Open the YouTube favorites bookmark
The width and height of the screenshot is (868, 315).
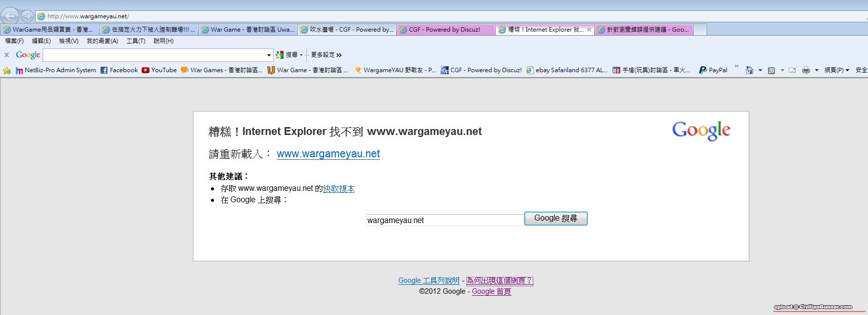159,70
